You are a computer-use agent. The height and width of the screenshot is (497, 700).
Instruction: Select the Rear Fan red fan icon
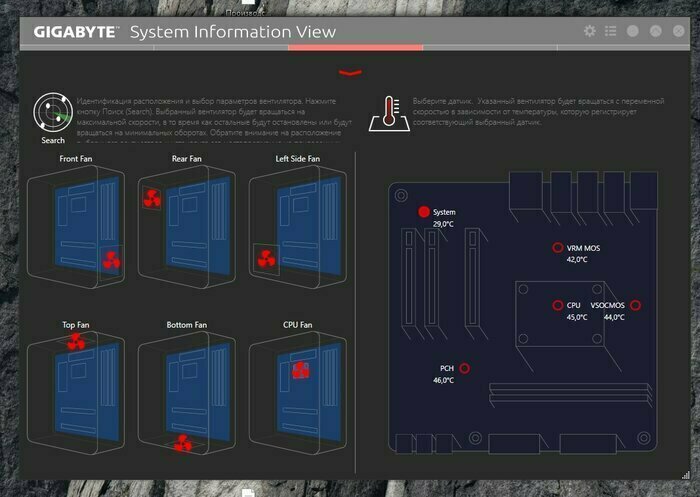tap(152, 198)
